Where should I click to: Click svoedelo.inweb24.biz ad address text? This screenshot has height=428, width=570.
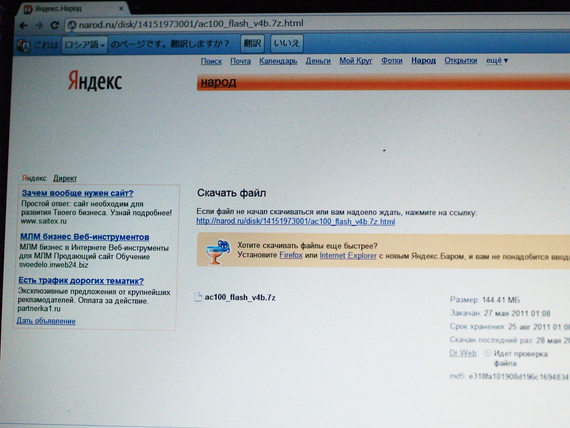(x=53, y=265)
